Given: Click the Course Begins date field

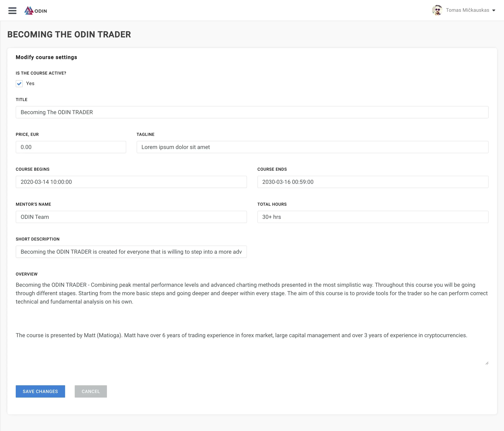Looking at the screenshot, I should pos(131,182).
